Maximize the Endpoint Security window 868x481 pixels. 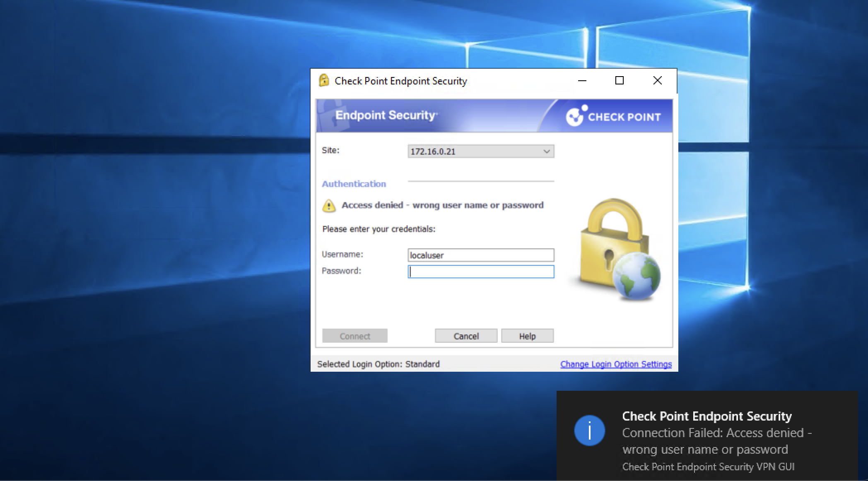620,81
